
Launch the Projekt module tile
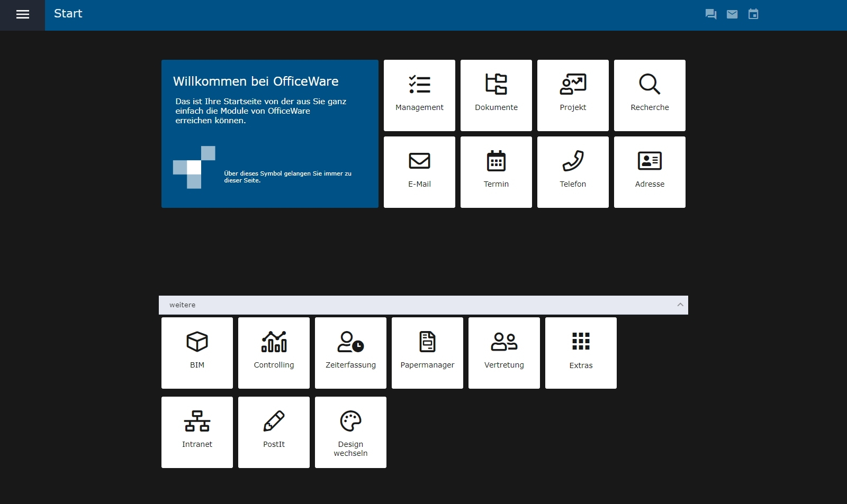click(x=573, y=95)
